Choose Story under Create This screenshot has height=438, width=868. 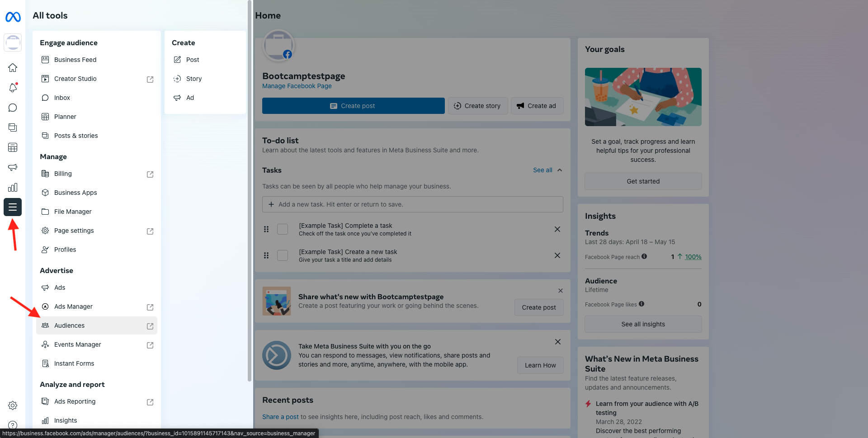point(205,79)
